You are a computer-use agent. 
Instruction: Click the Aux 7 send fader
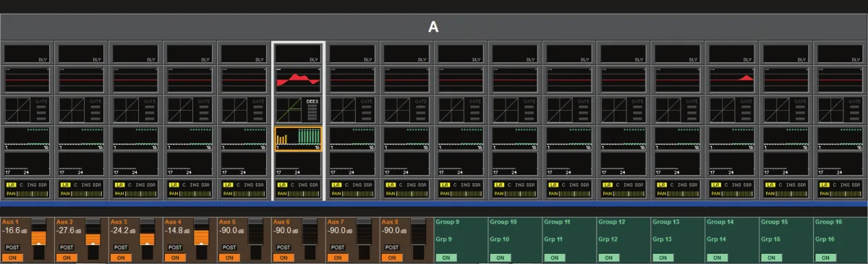(x=365, y=239)
